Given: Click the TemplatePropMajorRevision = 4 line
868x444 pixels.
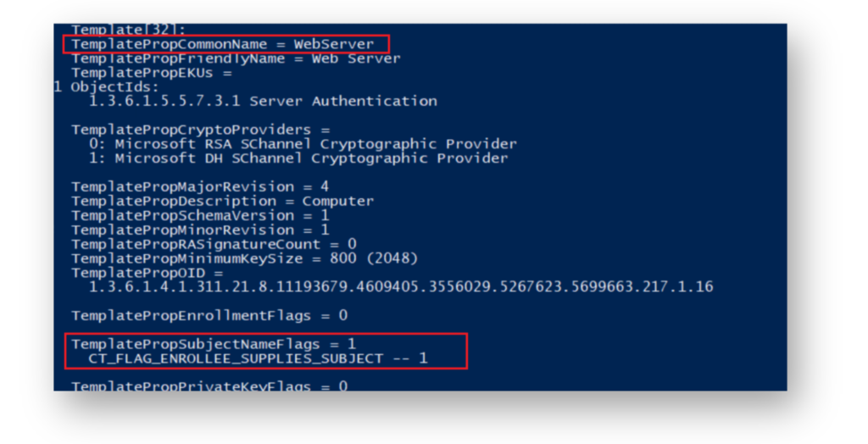Looking at the screenshot, I should point(200,187).
